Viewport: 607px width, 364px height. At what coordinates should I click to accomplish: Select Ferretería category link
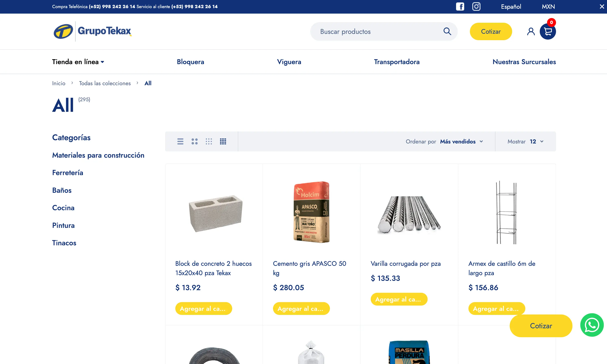[x=67, y=173]
